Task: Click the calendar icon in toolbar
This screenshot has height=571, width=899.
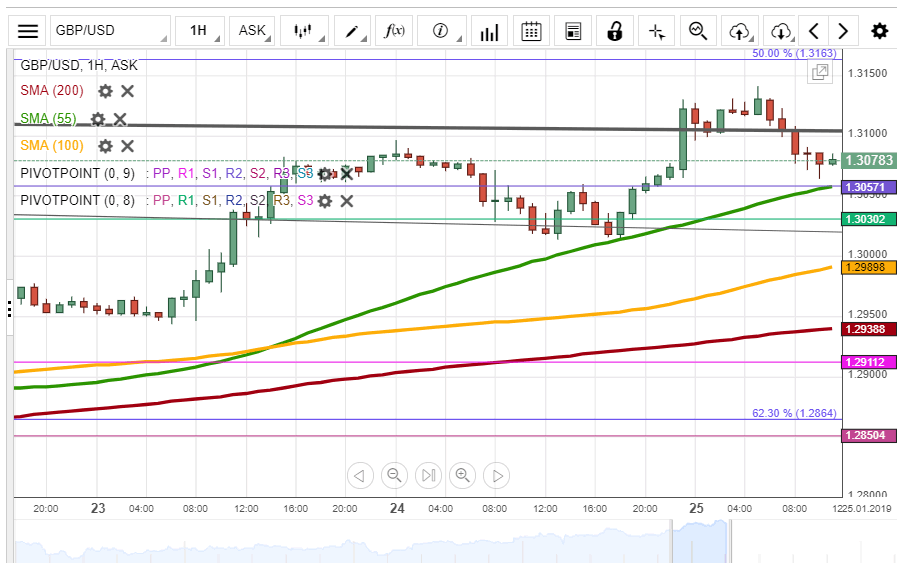Action: [x=532, y=31]
